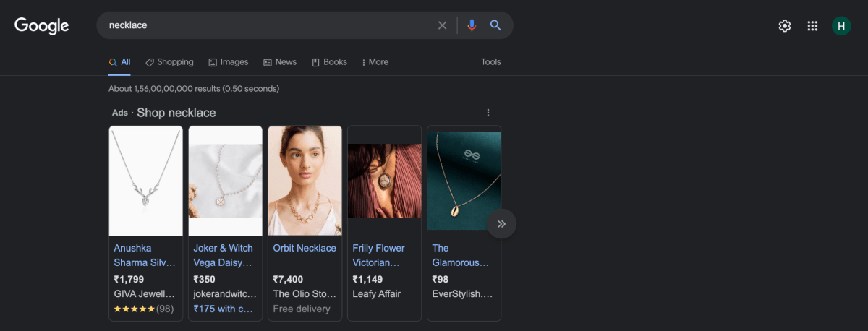Open Frilly Flower Victorian title link
Screen dimensions: 868x331
[379, 255]
